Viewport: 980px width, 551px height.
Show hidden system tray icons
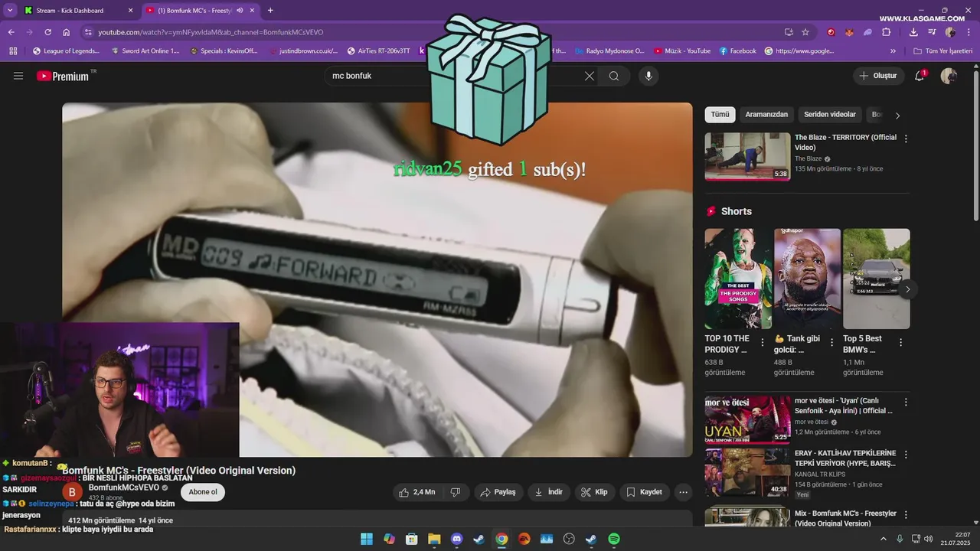(884, 539)
